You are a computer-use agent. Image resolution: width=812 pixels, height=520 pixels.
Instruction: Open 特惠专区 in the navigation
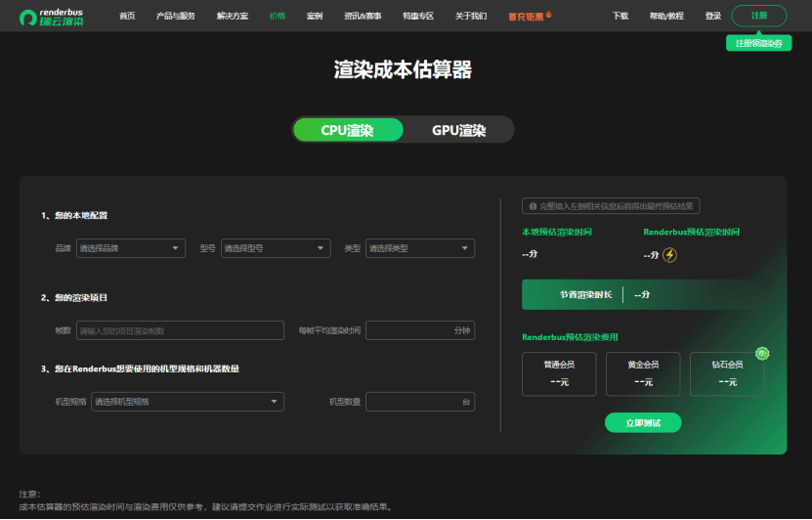click(418, 16)
